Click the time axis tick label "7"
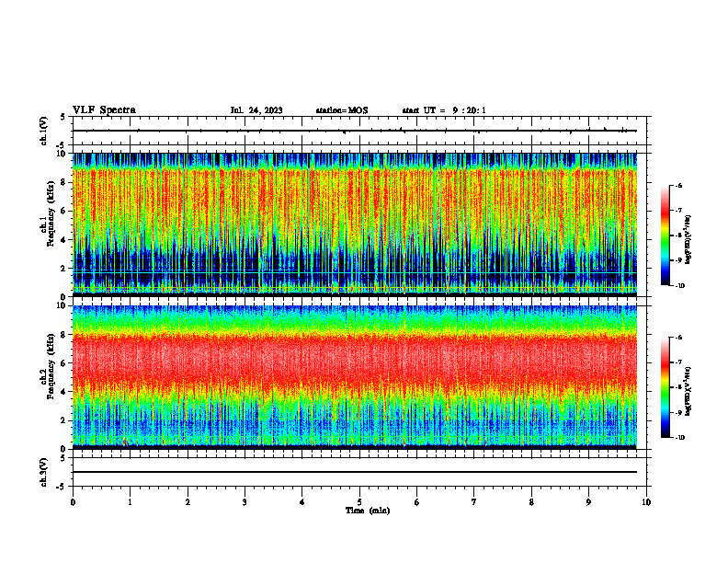Screen dimensions: 728x563 coord(474,502)
